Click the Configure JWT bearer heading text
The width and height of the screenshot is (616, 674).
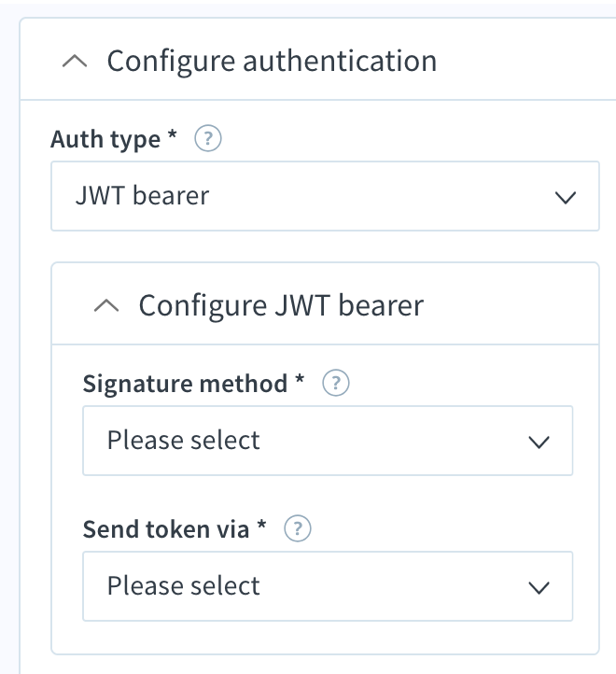[281, 306]
